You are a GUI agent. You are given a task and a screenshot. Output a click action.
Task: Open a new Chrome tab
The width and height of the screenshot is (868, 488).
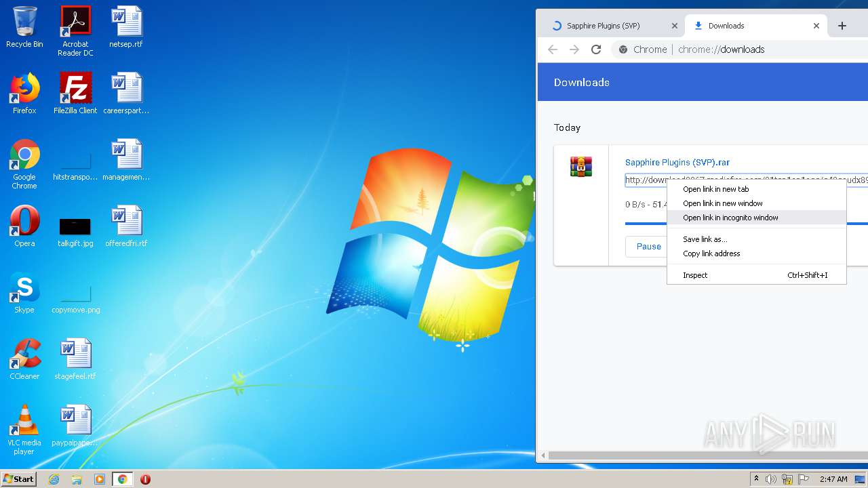click(x=842, y=26)
